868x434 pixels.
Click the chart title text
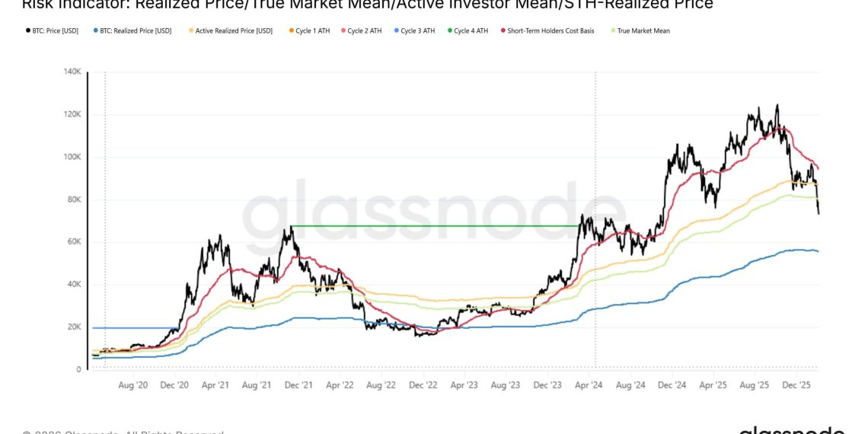tap(367, 5)
